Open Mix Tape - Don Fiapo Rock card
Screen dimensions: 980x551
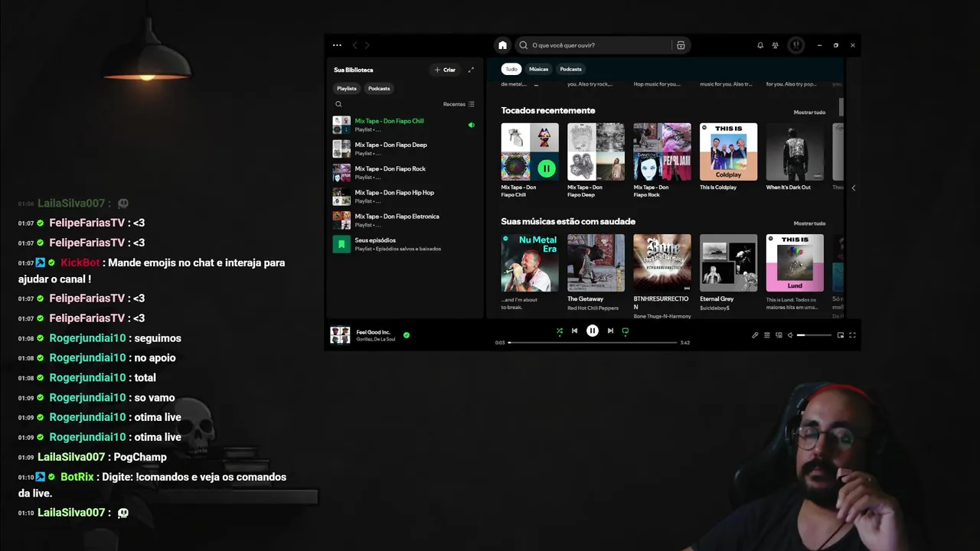coord(662,160)
